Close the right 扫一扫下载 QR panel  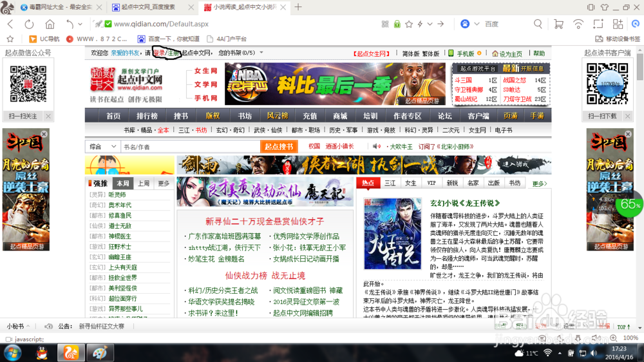coord(627,117)
